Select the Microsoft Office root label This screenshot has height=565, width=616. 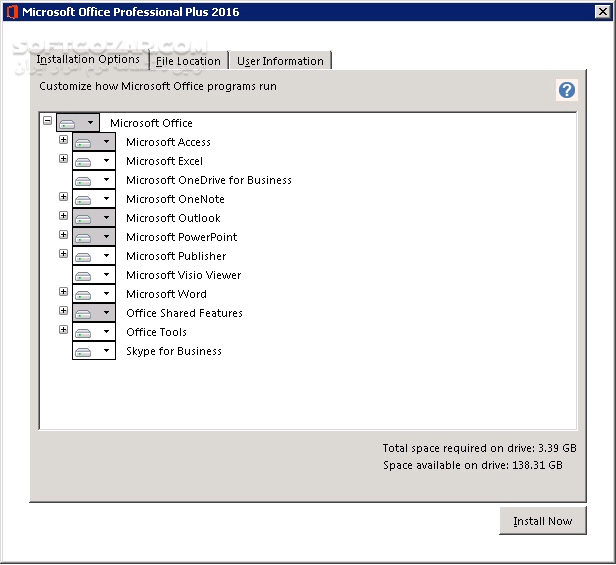(151, 123)
